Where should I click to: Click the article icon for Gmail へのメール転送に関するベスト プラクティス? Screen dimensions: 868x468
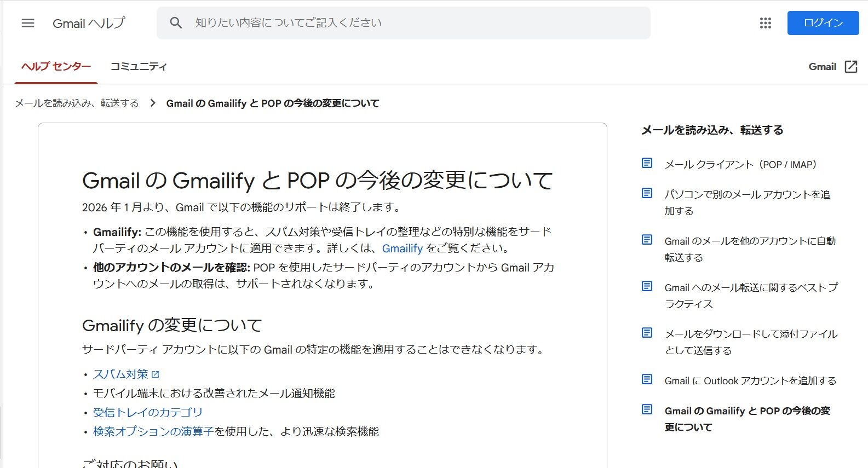click(647, 286)
